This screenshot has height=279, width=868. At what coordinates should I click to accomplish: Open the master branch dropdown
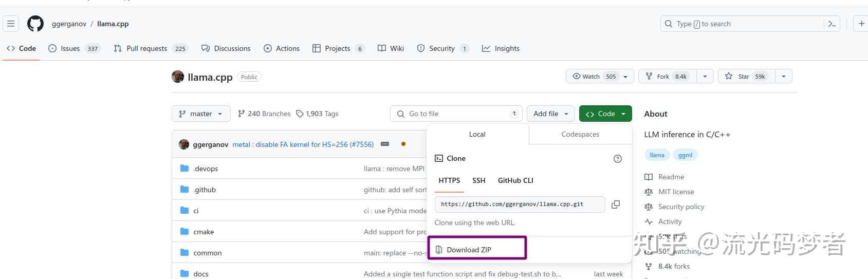coord(201,114)
